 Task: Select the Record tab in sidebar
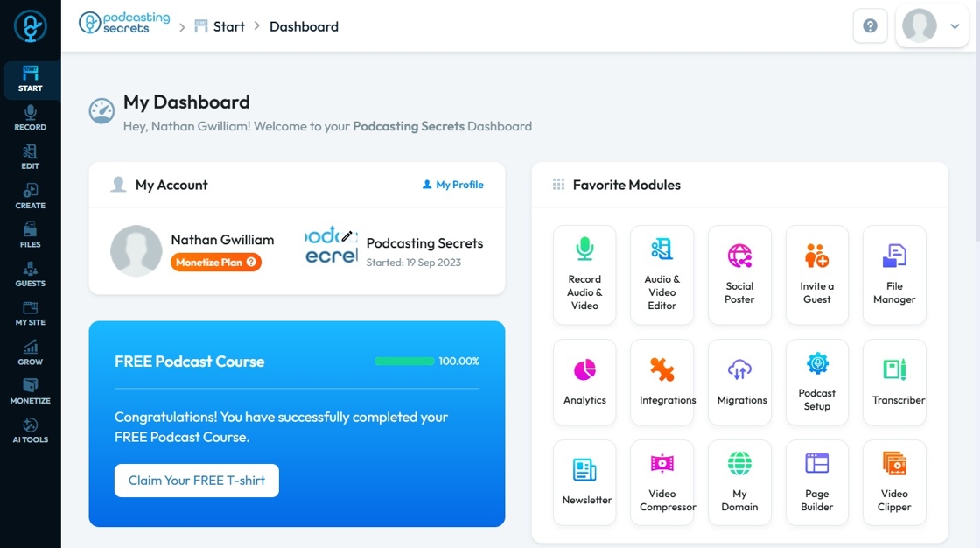tap(30, 117)
